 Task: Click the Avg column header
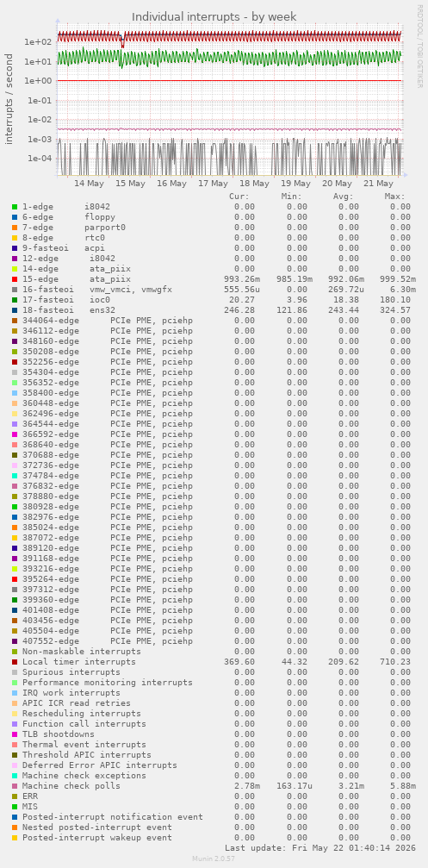click(x=343, y=197)
